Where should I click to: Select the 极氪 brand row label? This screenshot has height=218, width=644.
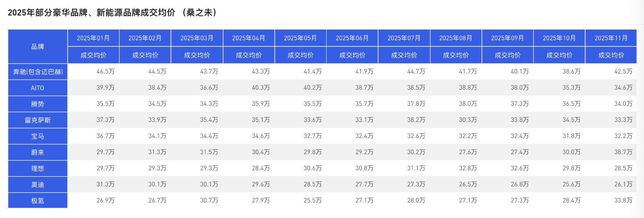coord(38,201)
